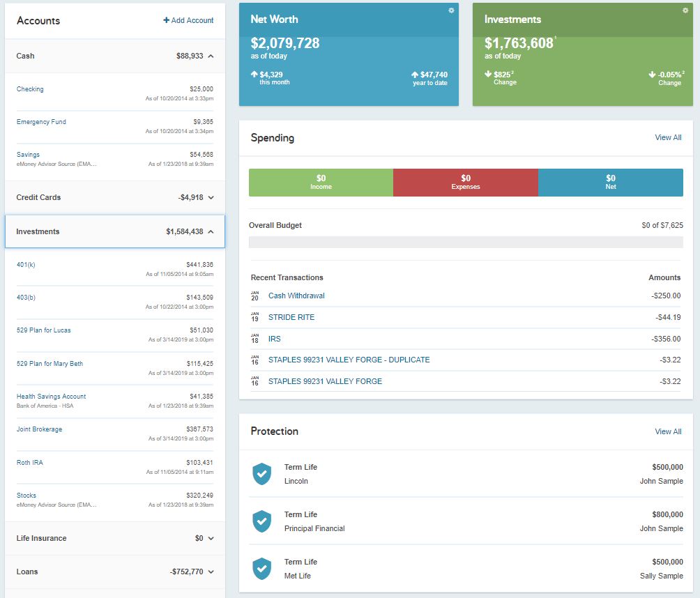This screenshot has height=598, width=700.
Task: Open the Net Worth widget settings gear
Action: (450, 10)
